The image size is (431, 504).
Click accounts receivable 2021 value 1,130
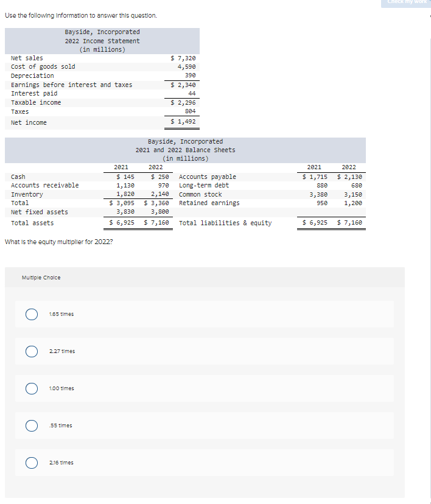[x=125, y=186]
